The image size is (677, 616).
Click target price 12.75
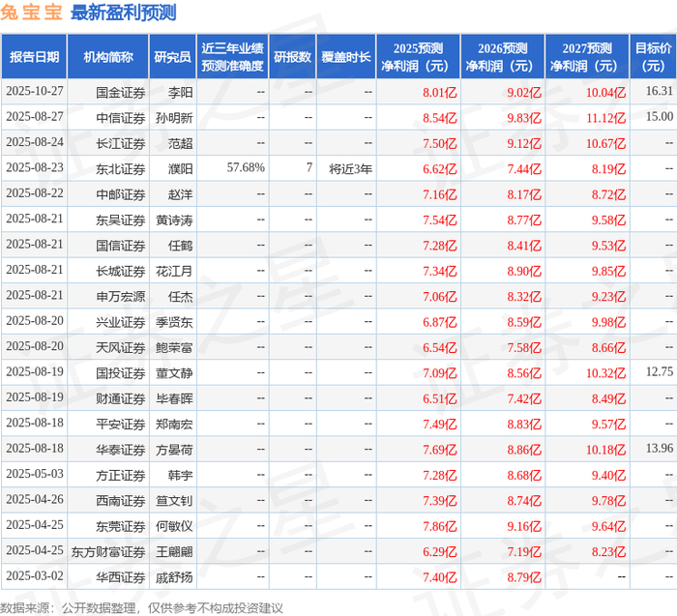[660, 371]
